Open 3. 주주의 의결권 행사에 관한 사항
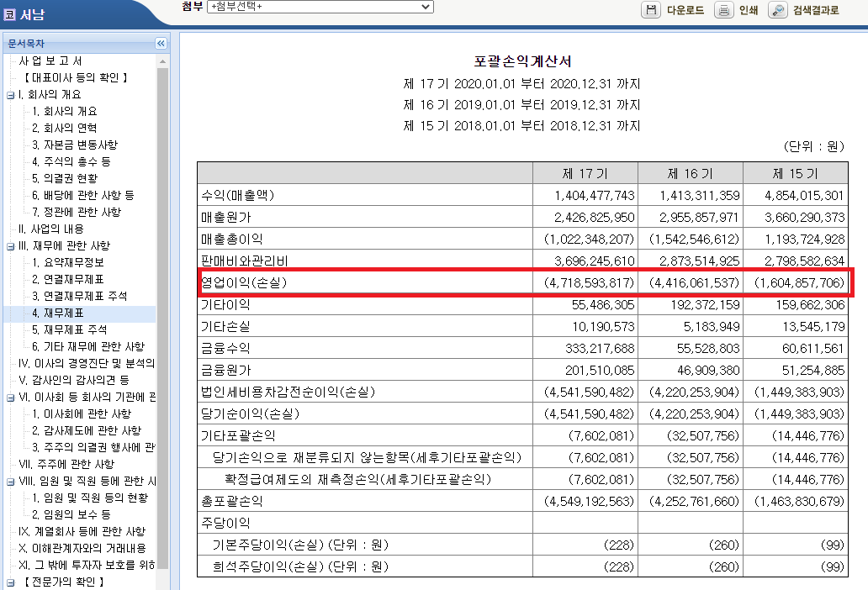This screenshot has width=868, height=590. (93, 447)
